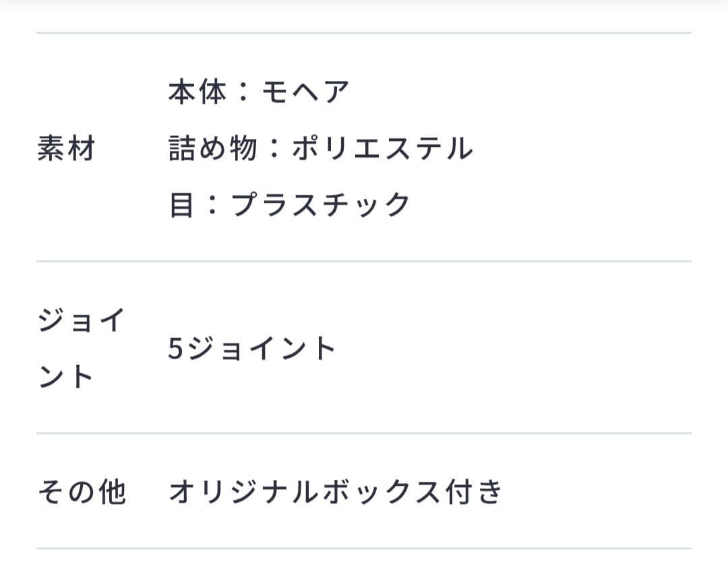
Task: Click the word プラスチック
Action: pos(320,205)
